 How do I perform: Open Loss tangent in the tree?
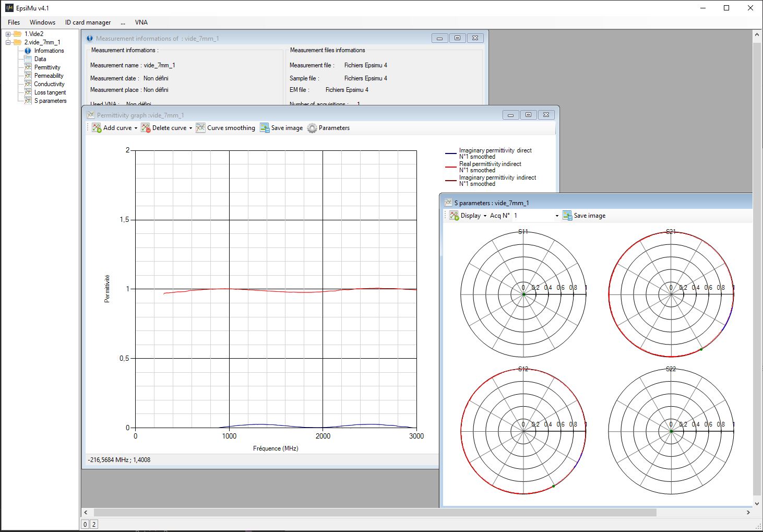click(x=50, y=92)
